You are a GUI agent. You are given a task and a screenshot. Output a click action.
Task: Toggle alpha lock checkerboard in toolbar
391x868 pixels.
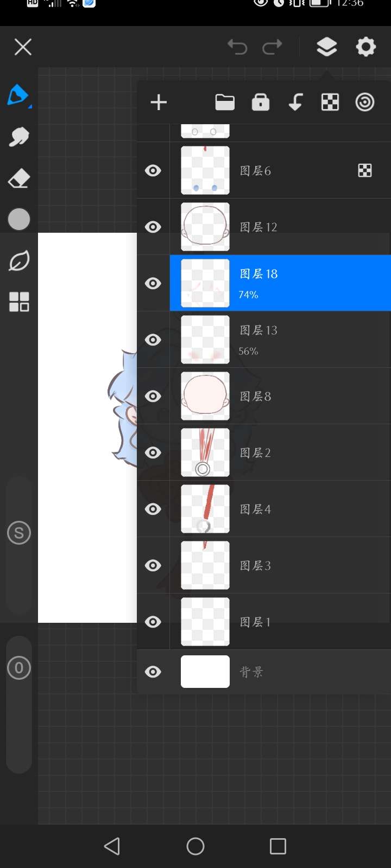pos(330,103)
